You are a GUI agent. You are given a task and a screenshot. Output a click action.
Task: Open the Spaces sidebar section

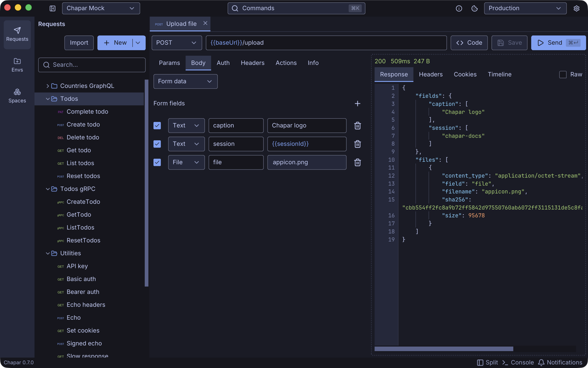tap(17, 96)
